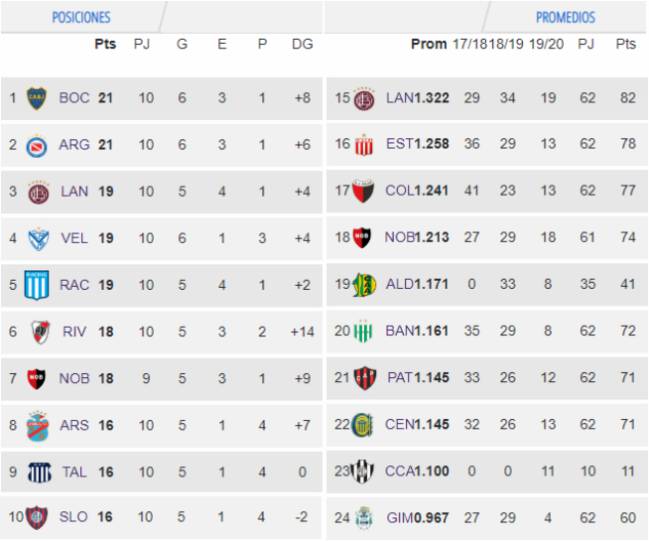Click the Racing Club crest icon
This screenshot has height=541, width=649.
pyautogui.click(x=37, y=285)
